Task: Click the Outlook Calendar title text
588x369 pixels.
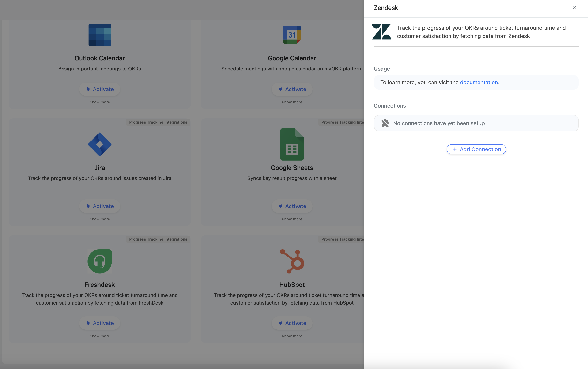Action: pos(100,58)
